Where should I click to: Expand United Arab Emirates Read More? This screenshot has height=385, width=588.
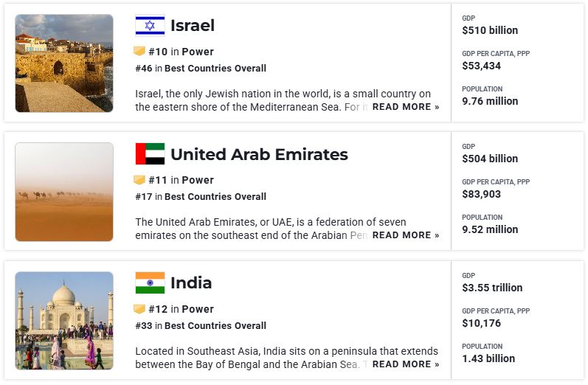tap(405, 235)
